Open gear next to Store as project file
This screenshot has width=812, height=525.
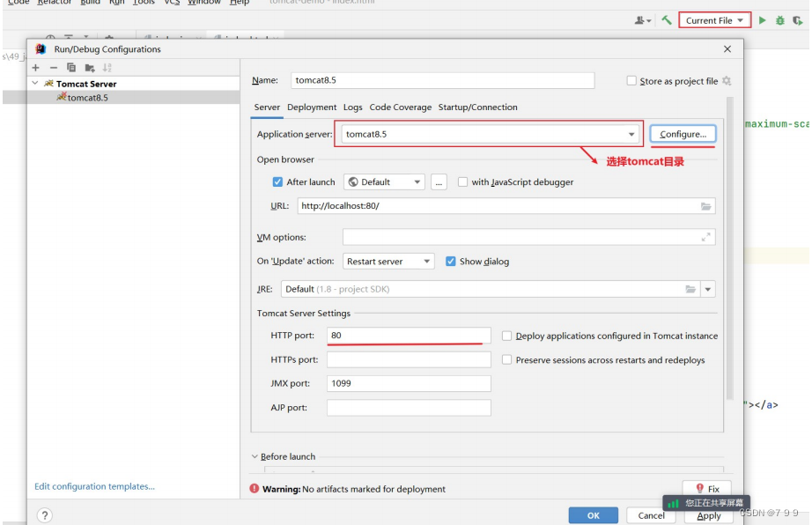point(727,81)
